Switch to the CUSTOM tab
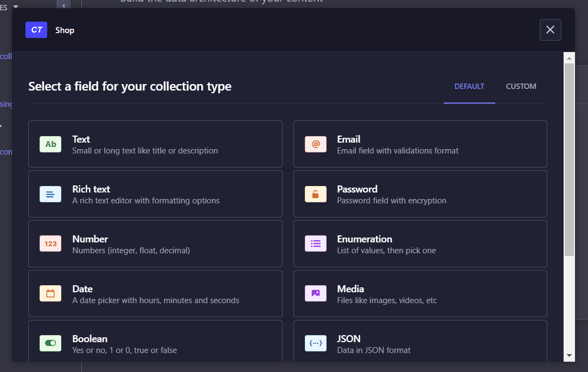Screen dimensions: 588x372 [521, 86]
